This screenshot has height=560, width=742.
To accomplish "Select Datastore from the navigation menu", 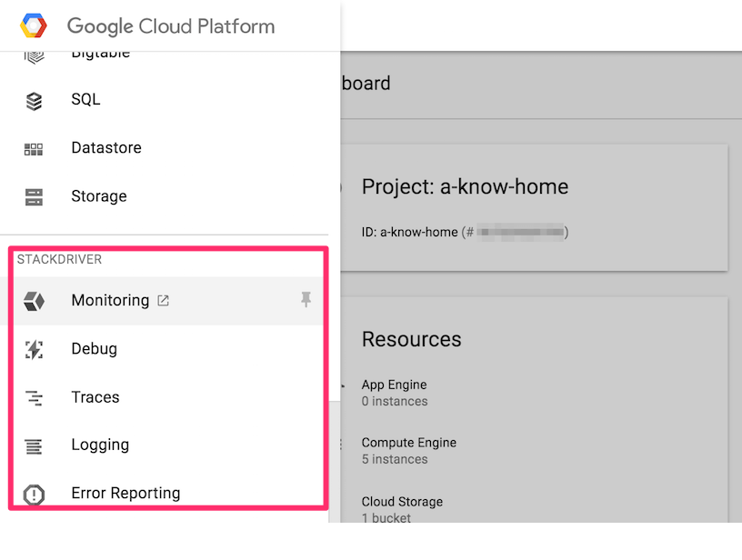I will tap(106, 148).
